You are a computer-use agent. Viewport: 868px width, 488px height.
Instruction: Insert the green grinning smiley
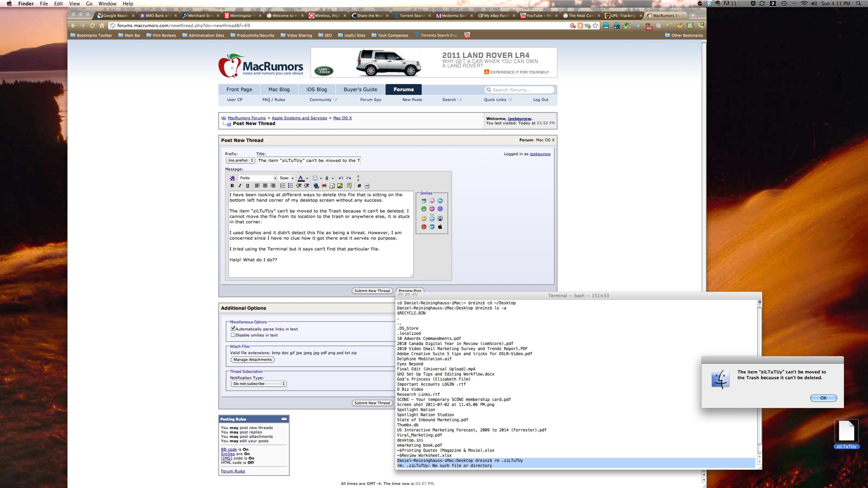424,209
